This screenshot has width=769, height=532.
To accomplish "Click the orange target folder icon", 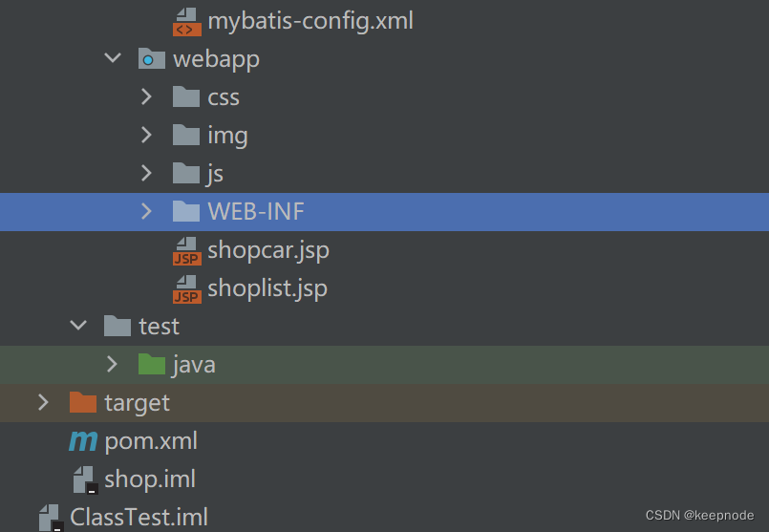I will [x=83, y=402].
